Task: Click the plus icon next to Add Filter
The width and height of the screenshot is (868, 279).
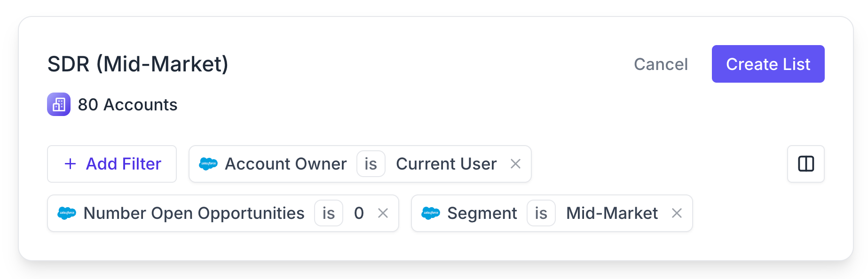Action: click(70, 164)
